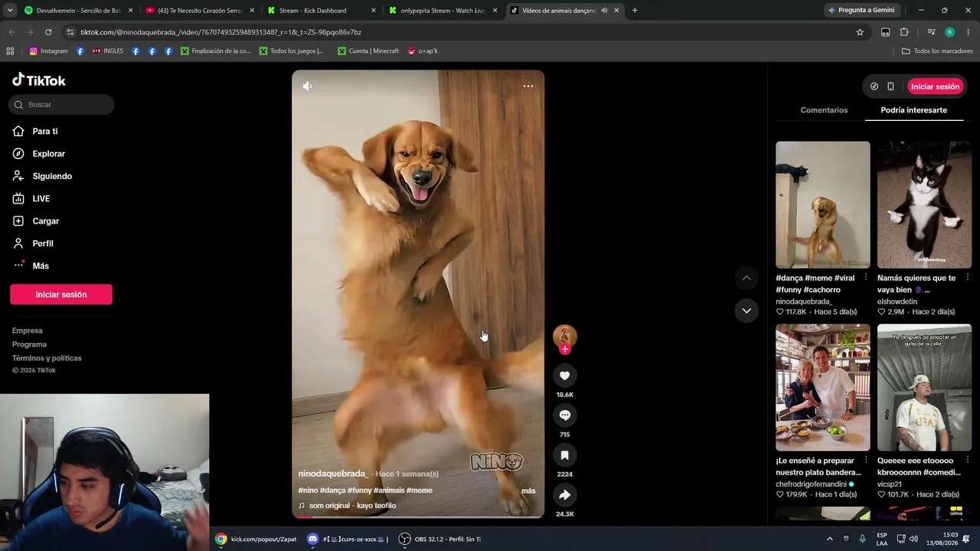Expand Términos y políticas footer section
980x551 pixels.
pyautogui.click(x=47, y=358)
